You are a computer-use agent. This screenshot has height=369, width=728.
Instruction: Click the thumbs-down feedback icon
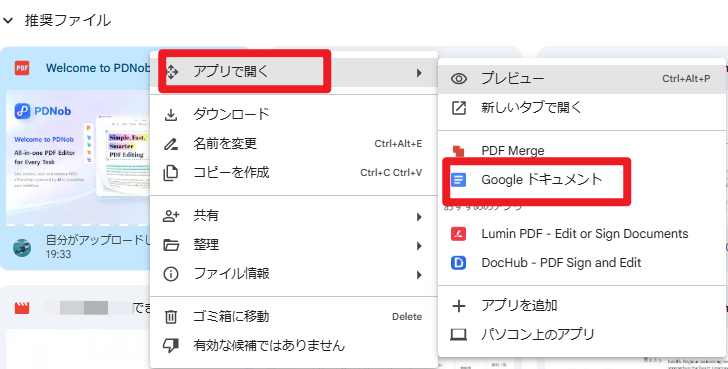pos(171,346)
